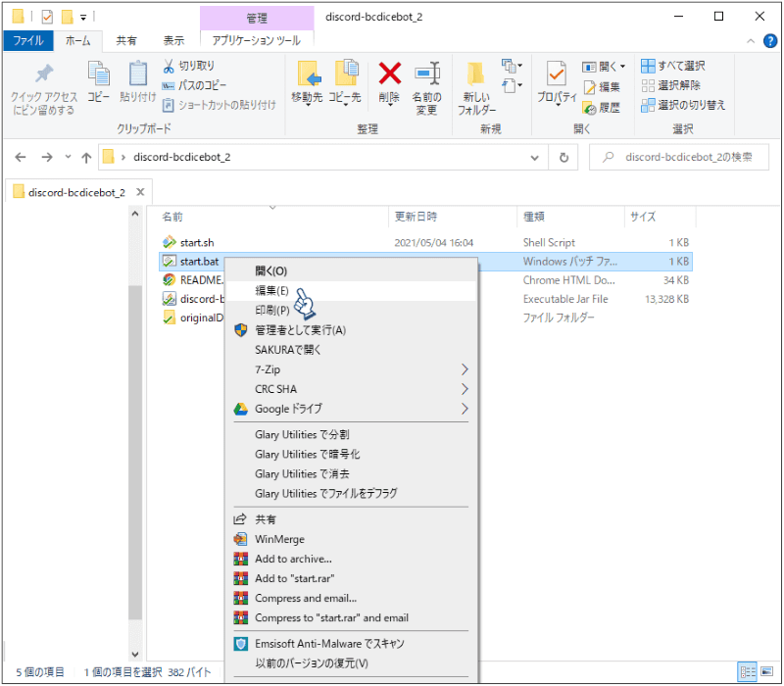Switch to Details view icon in status bar
Viewport: 784px width, 686px height.
click(748, 671)
